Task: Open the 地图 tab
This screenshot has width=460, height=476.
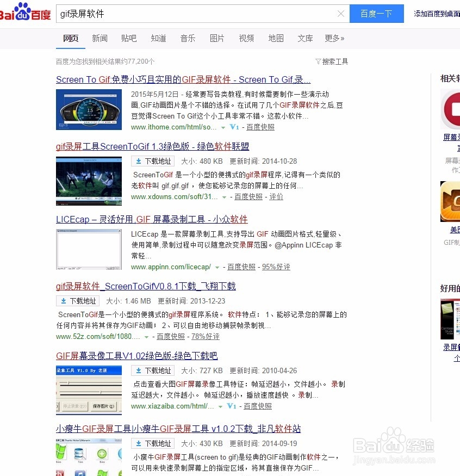Action: pyautogui.click(x=276, y=38)
